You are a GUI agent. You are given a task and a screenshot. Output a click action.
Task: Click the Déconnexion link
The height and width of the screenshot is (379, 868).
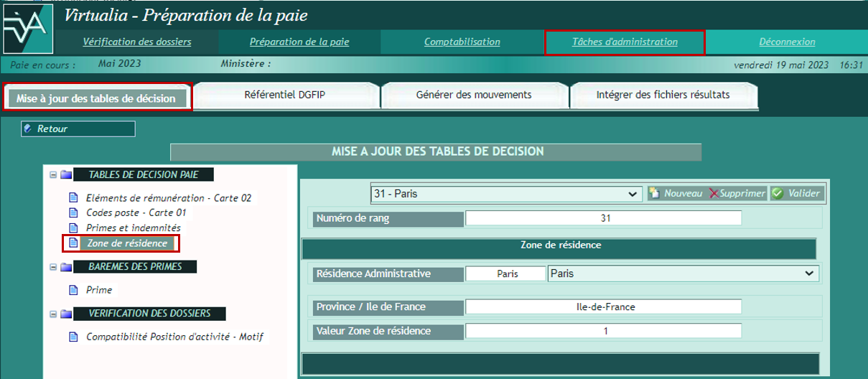pyautogui.click(x=787, y=42)
